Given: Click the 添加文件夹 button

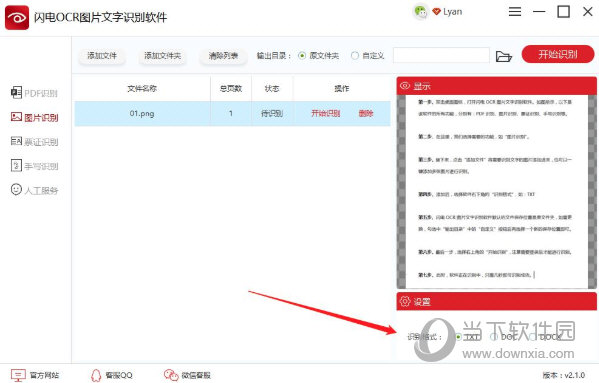Looking at the screenshot, I should [162, 56].
